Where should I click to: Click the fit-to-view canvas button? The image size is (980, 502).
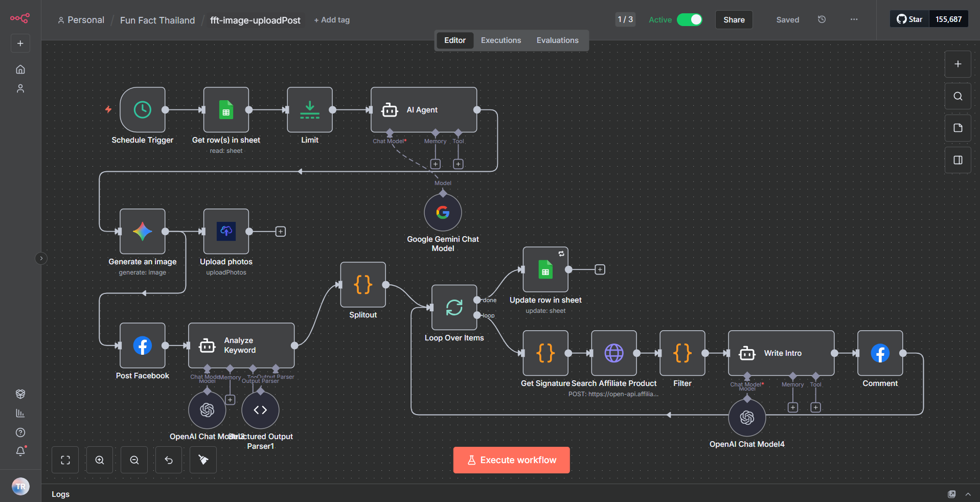click(x=65, y=460)
